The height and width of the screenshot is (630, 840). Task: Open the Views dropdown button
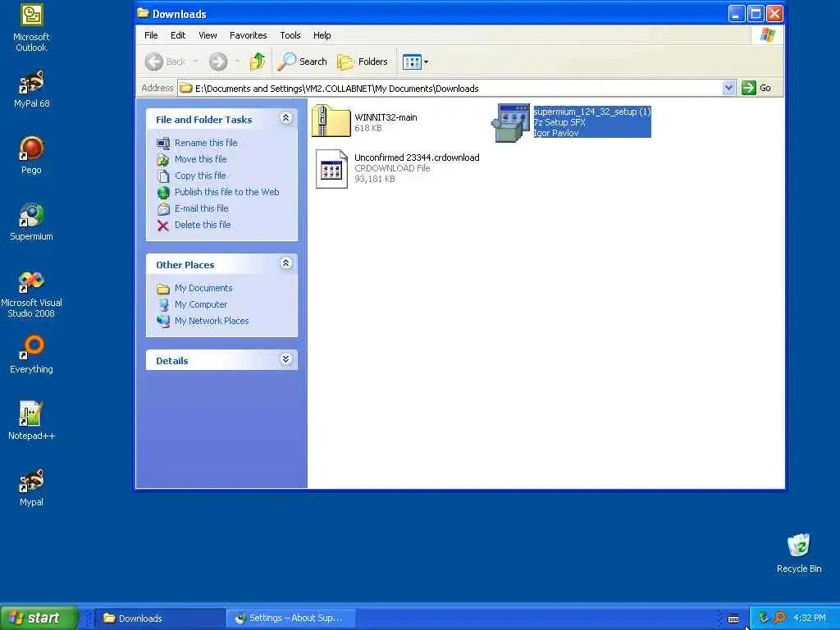tap(415, 62)
